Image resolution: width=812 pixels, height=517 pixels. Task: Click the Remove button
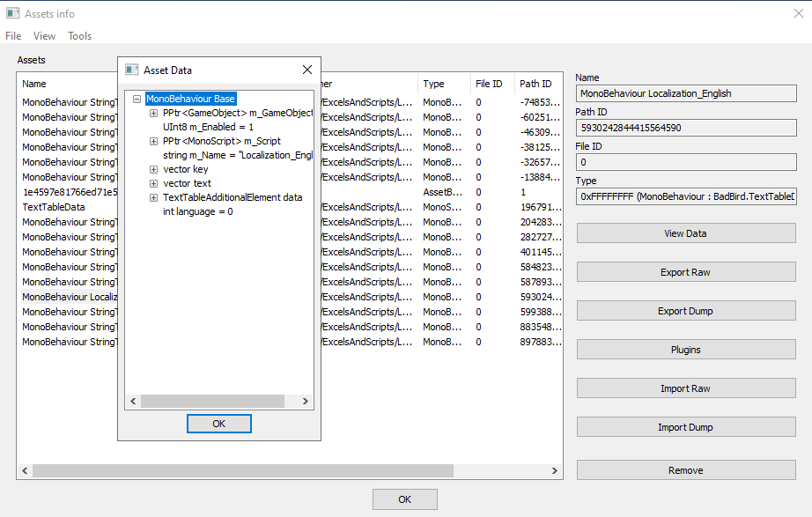[x=685, y=469]
